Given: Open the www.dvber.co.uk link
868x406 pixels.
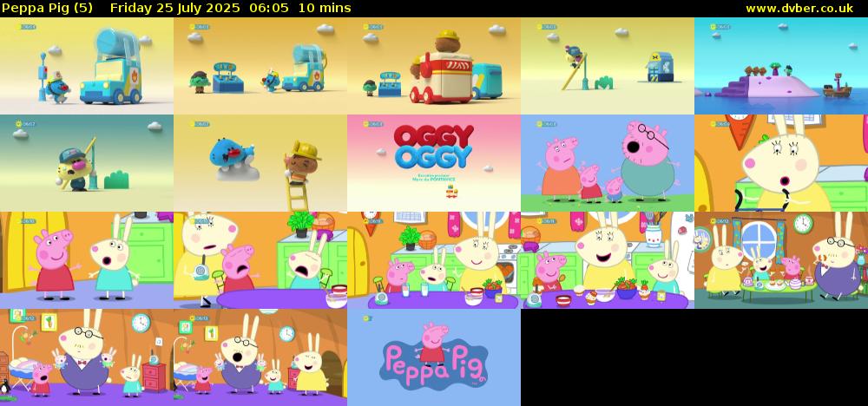Looking at the screenshot, I should (799, 9).
